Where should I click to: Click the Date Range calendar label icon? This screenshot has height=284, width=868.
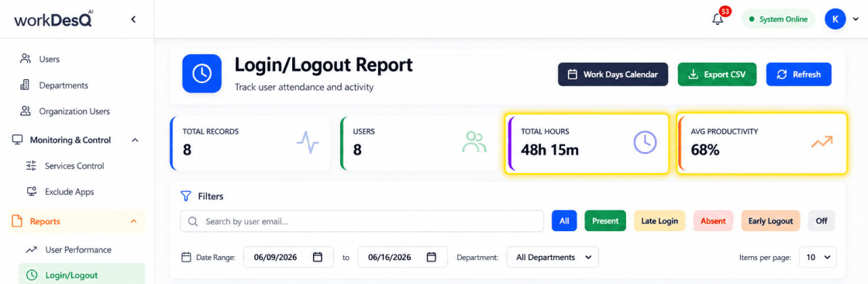click(x=187, y=258)
